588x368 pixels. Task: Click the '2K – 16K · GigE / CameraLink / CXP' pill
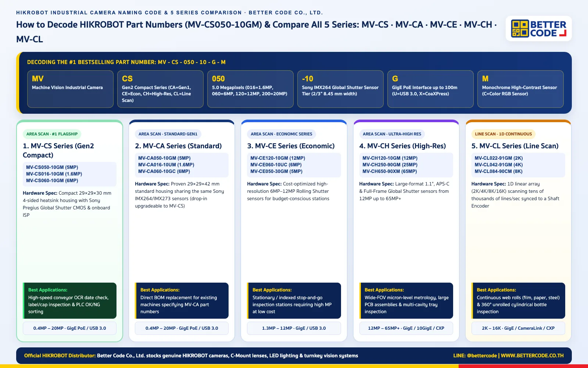(x=518, y=328)
